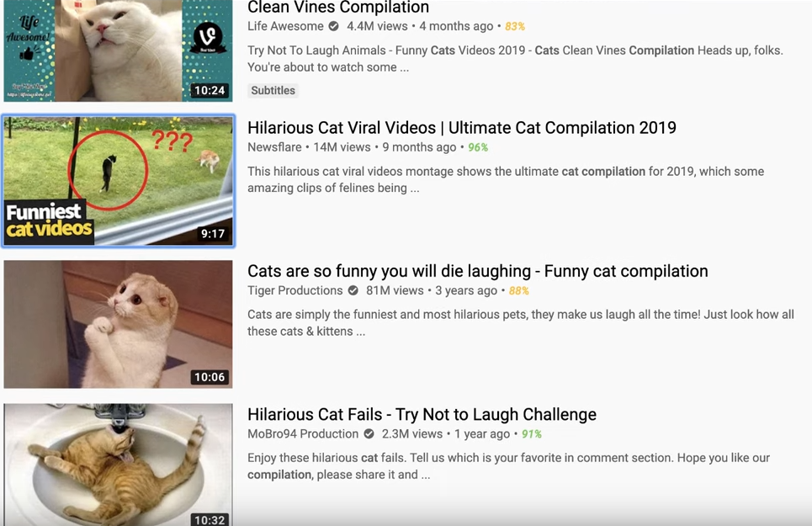
Task: Click the 10:06 duration label on kitten thumbnail
Action: pyautogui.click(x=210, y=377)
